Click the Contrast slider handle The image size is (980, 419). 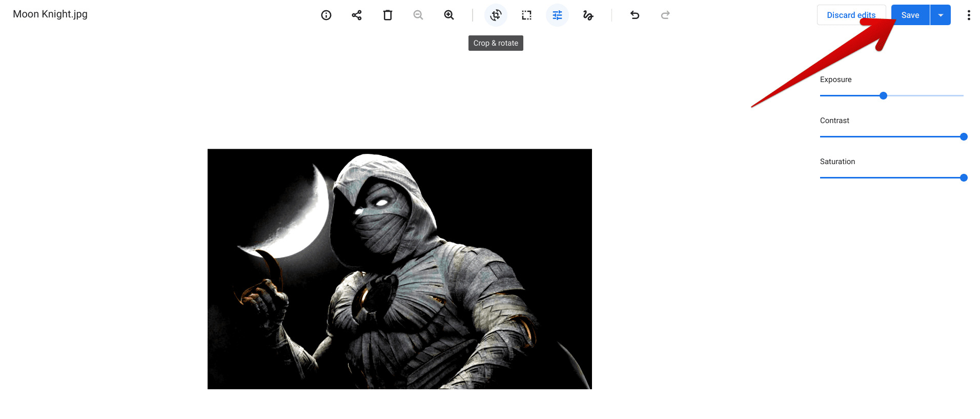(x=964, y=136)
